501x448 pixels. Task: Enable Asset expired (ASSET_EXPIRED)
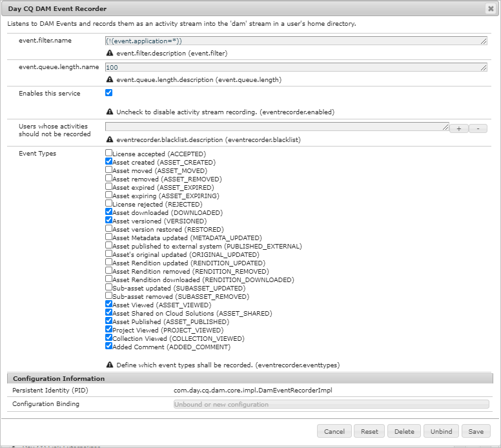(x=108, y=187)
